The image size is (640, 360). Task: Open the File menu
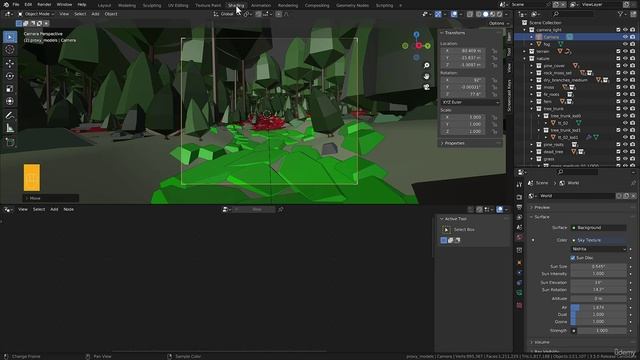[x=16, y=4]
